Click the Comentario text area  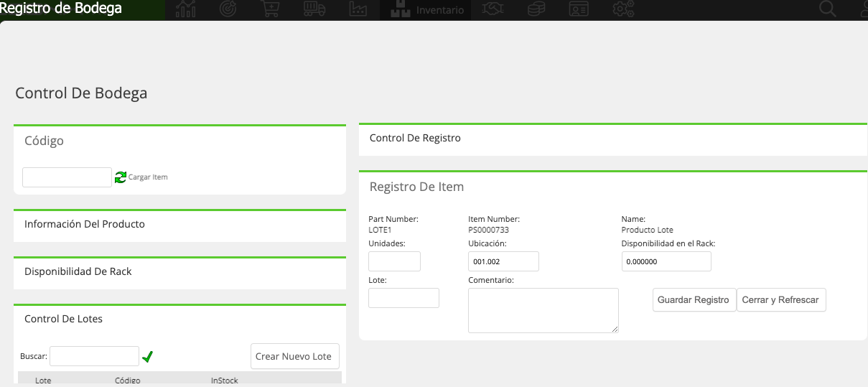click(x=543, y=310)
